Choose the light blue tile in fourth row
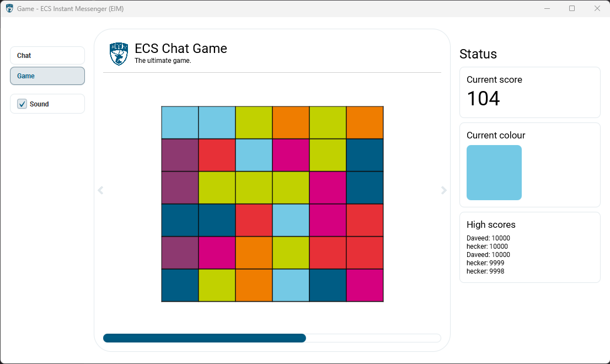Screen dimensions: 610x364 pyautogui.click(x=291, y=220)
